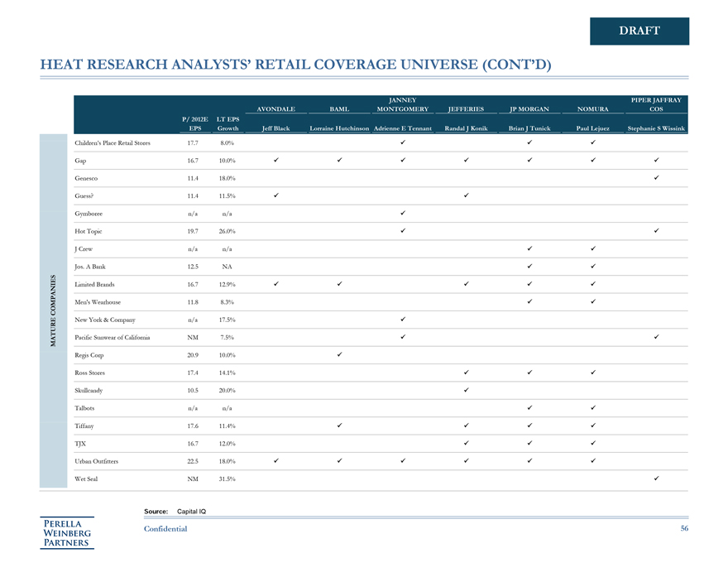Click the Wet Seal checkmark
Image resolution: width=728 pixels, height=563 pixels.
pos(656,479)
